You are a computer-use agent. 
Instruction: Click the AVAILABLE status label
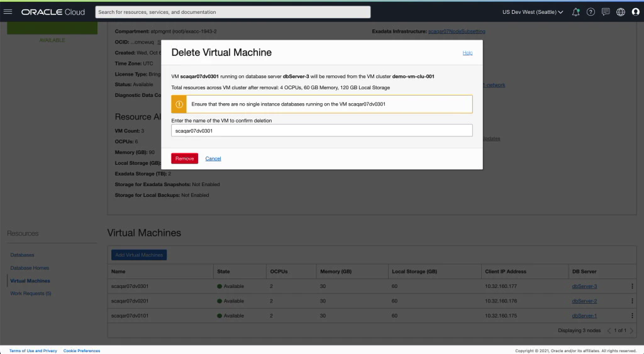[x=52, y=40]
